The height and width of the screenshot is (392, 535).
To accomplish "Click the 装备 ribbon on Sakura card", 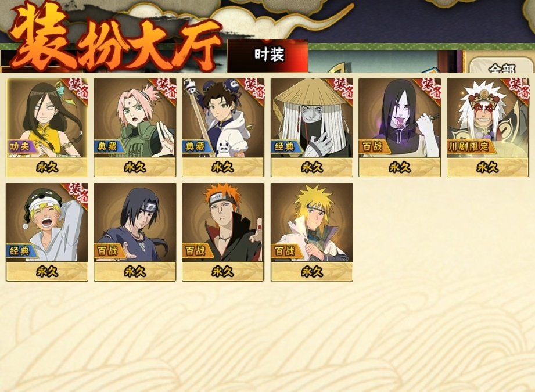I will [x=163, y=89].
